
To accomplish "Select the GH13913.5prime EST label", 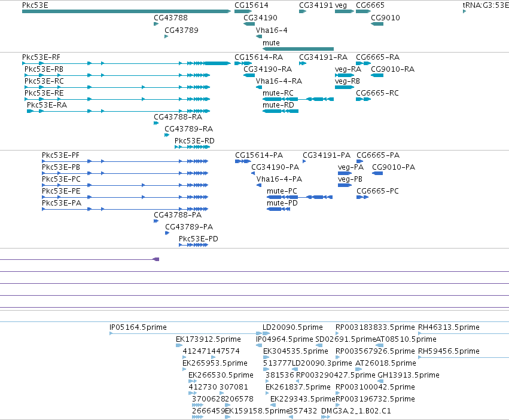I will click(x=409, y=375).
